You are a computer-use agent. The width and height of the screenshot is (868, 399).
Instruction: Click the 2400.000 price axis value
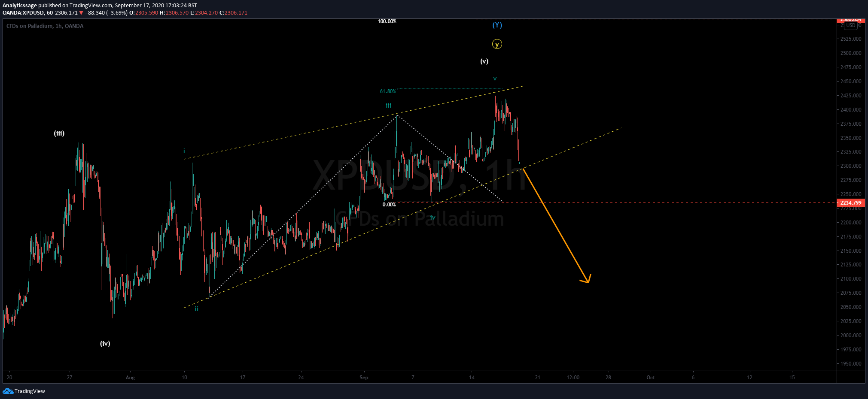point(851,110)
